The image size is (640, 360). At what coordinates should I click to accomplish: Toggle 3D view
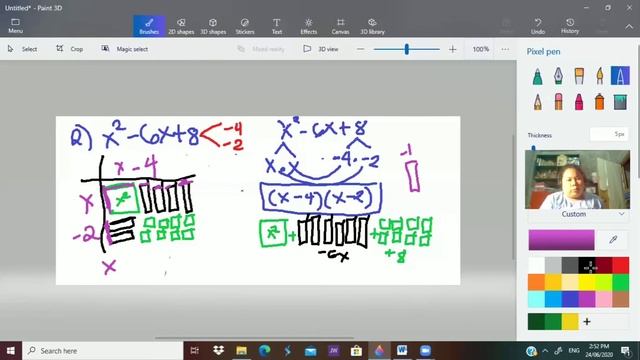(321, 49)
